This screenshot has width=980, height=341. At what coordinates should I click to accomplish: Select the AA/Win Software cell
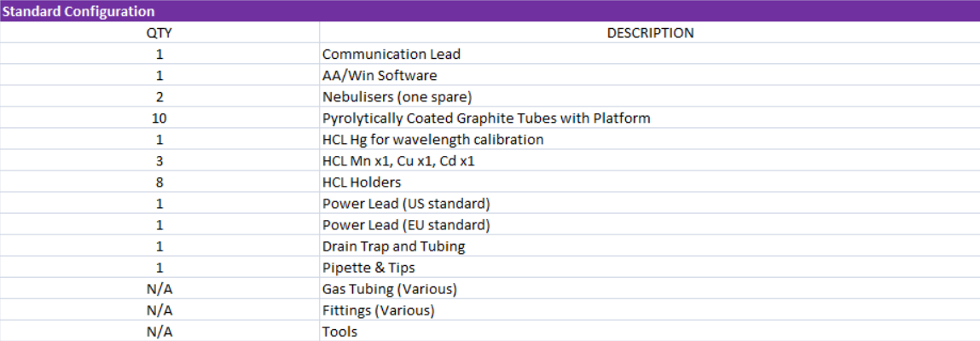[x=380, y=76]
